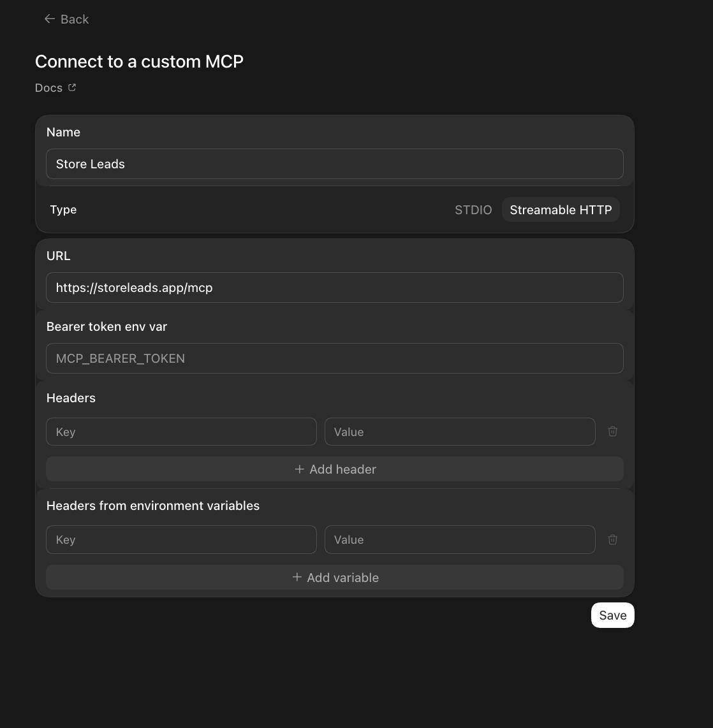
Task: Click the Headers Key field
Action: (181, 432)
